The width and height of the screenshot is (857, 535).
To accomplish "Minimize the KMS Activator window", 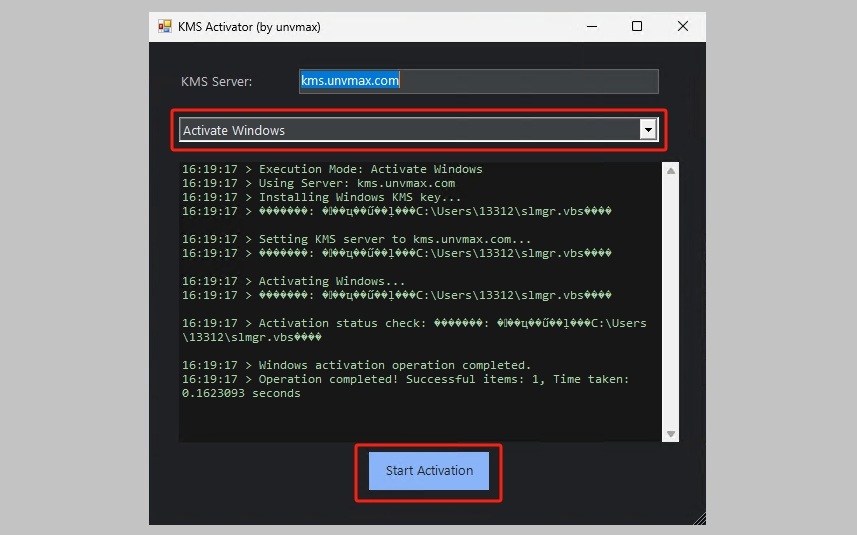I will [x=592, y=26].
